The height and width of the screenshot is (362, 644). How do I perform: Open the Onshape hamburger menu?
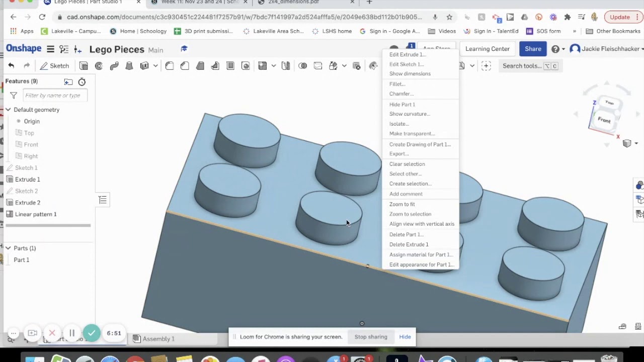(50, 49)
